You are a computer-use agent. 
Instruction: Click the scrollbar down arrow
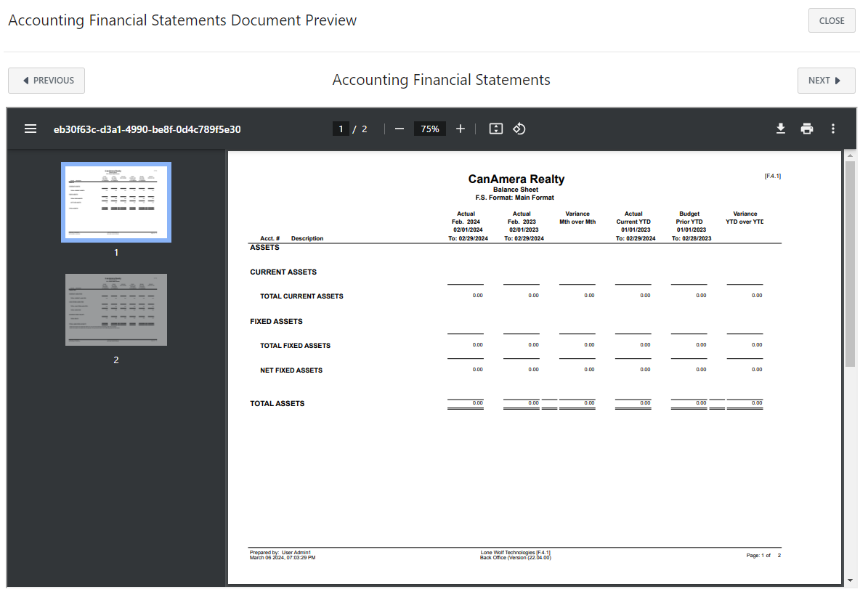click(x=851, y=581)
